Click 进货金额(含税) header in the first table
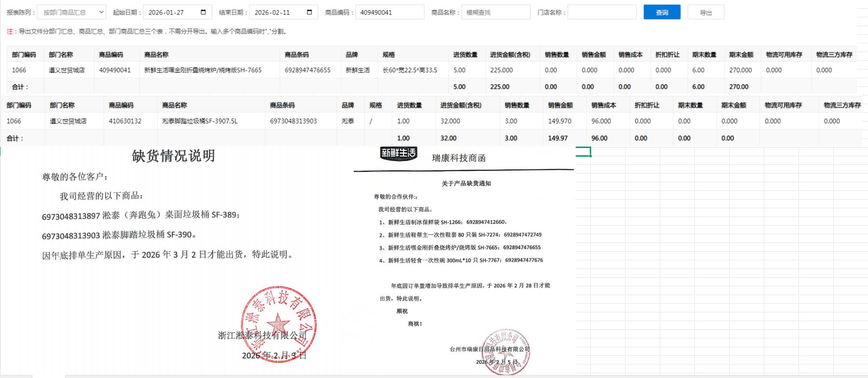868x378 pixels. tap(510, 55)
